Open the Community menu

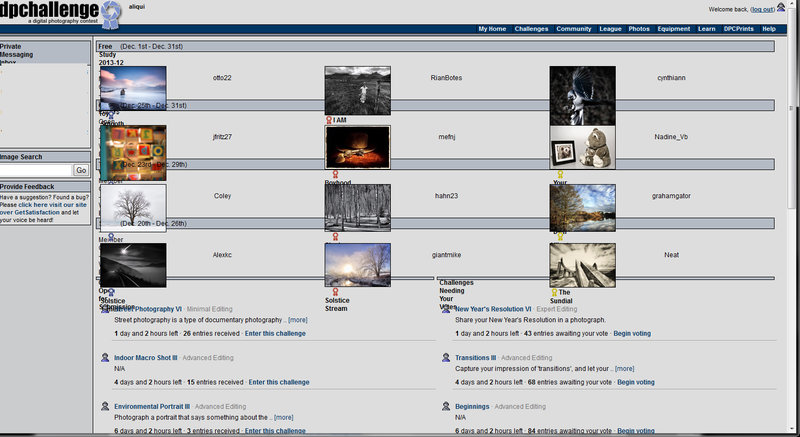573,29
